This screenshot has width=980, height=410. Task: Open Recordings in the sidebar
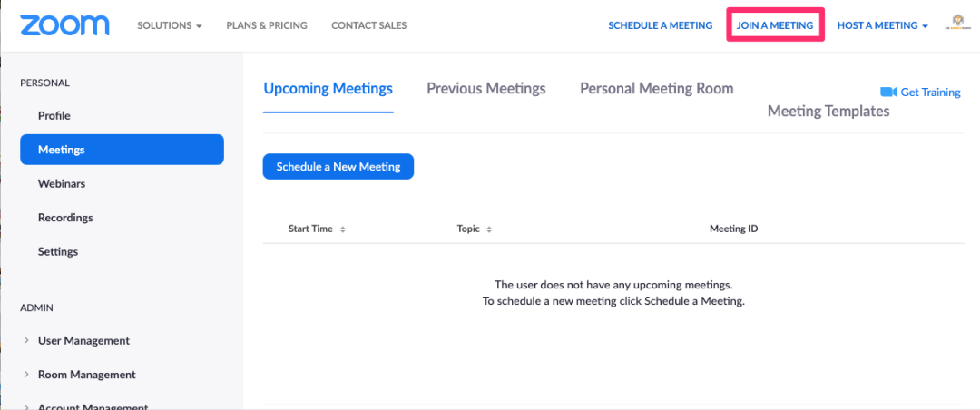(65, 218)
